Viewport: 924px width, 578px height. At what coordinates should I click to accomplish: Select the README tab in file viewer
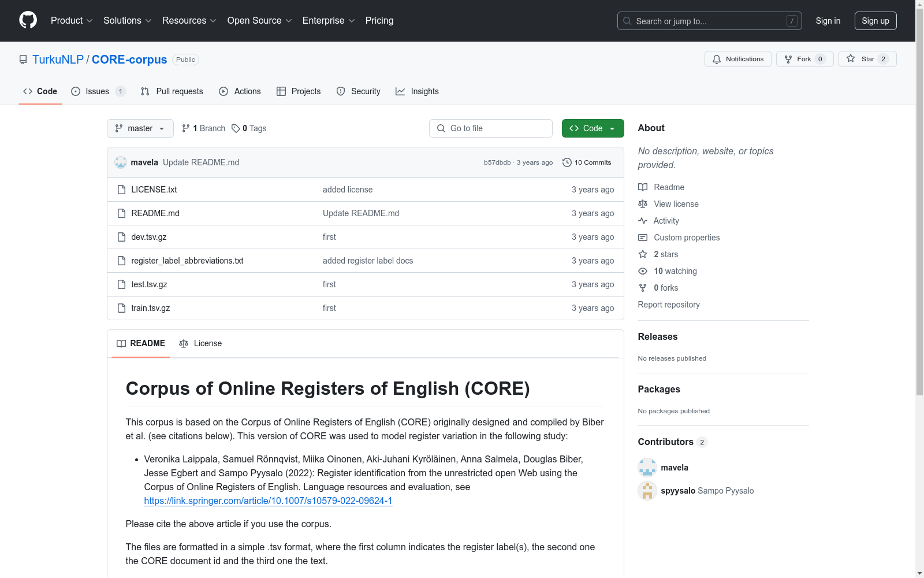141,343
